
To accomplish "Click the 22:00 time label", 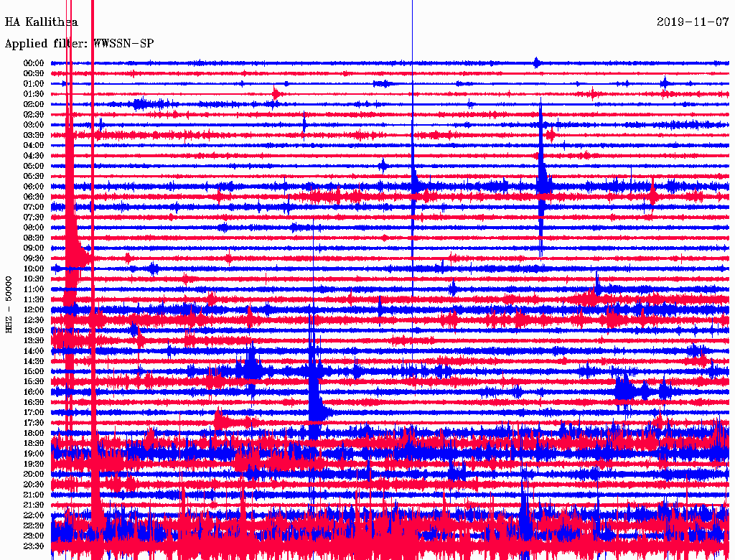I will (x=34, y=515).
